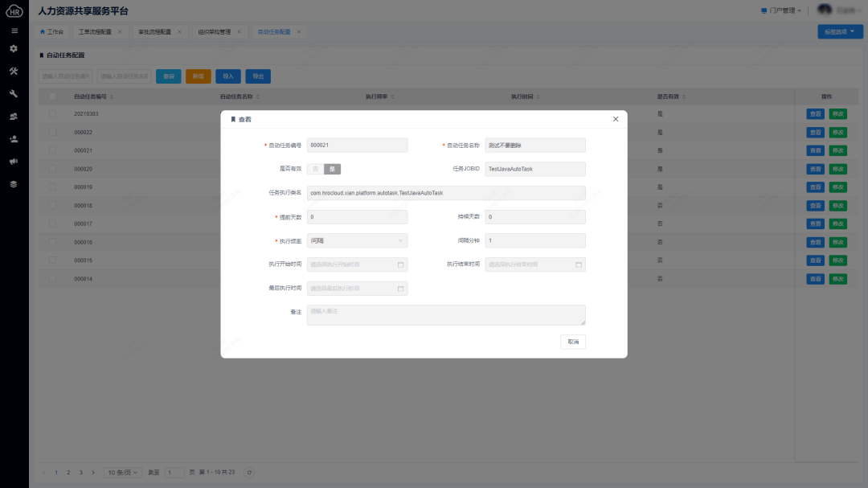Check the row 000016 checkbox
The width and height of the screenshot is (868, 488).
coord(52,242)
